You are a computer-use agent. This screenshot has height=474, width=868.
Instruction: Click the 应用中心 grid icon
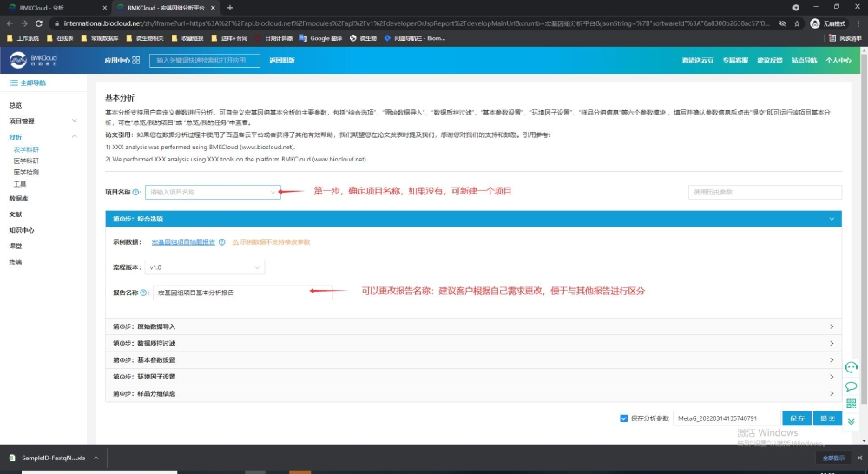[135, 61]
